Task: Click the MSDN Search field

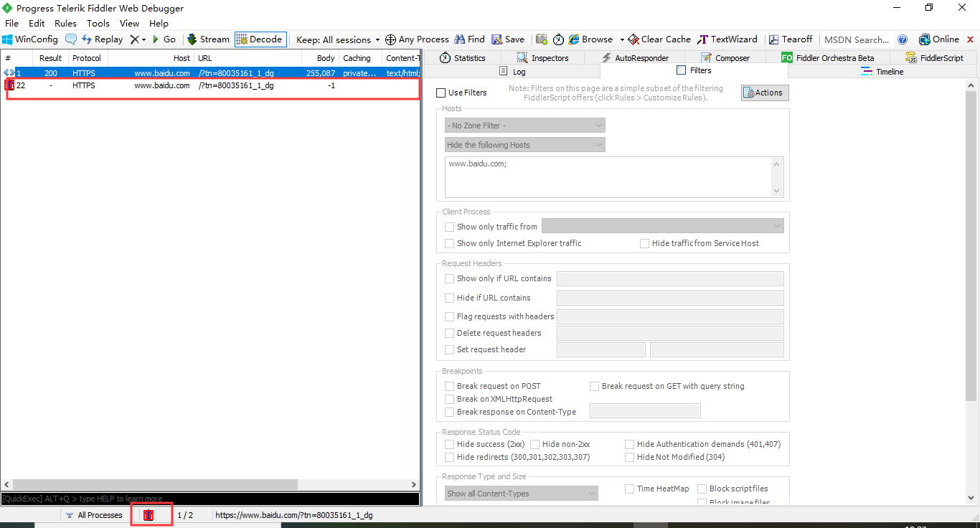Action: (857, 39)
